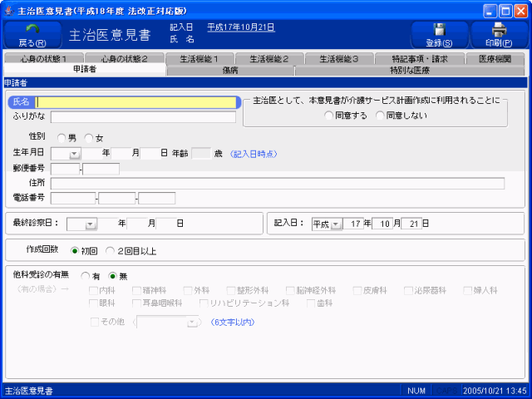Image resolution: width=532 pixels, height=399 pixels.
Task: Click second 郵便番号 postal code field
Action: pos(101,169)
